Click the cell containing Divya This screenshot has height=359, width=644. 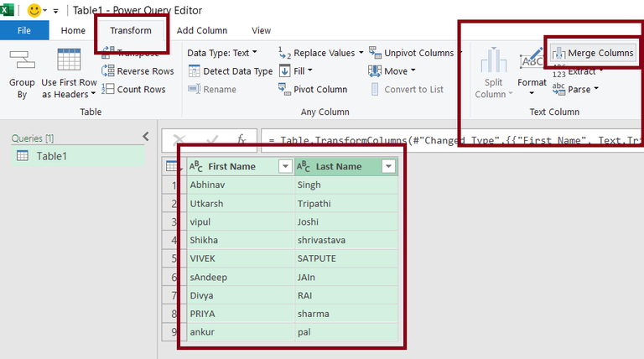click(x=241, y=295)
